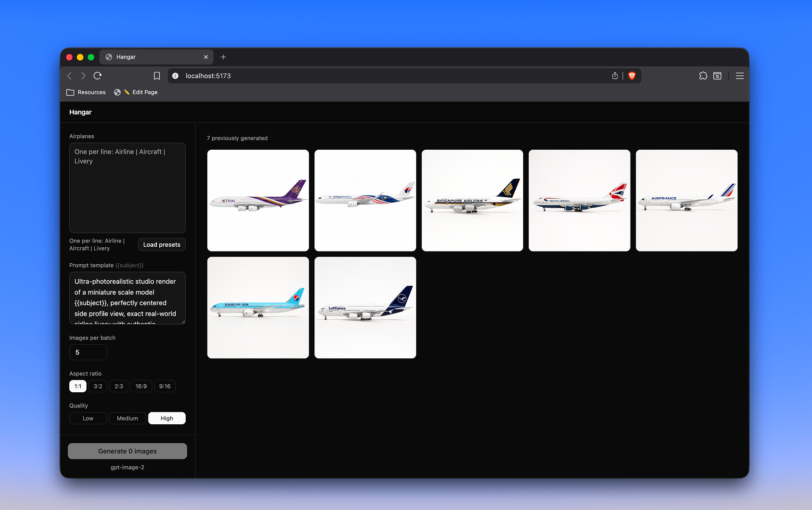Click the Generate 0 images button
Image resolution: width=812 pixels, height=510 pixels.
point(127,451)
